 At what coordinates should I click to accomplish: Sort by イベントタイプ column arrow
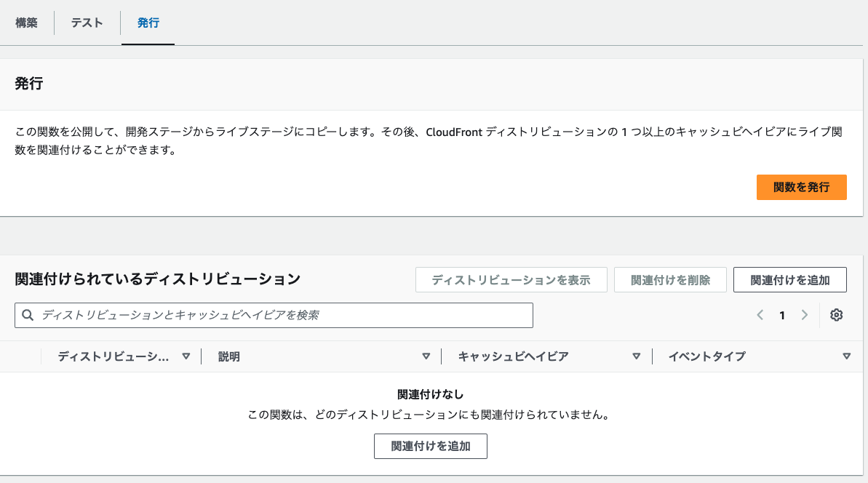point(846,356)
